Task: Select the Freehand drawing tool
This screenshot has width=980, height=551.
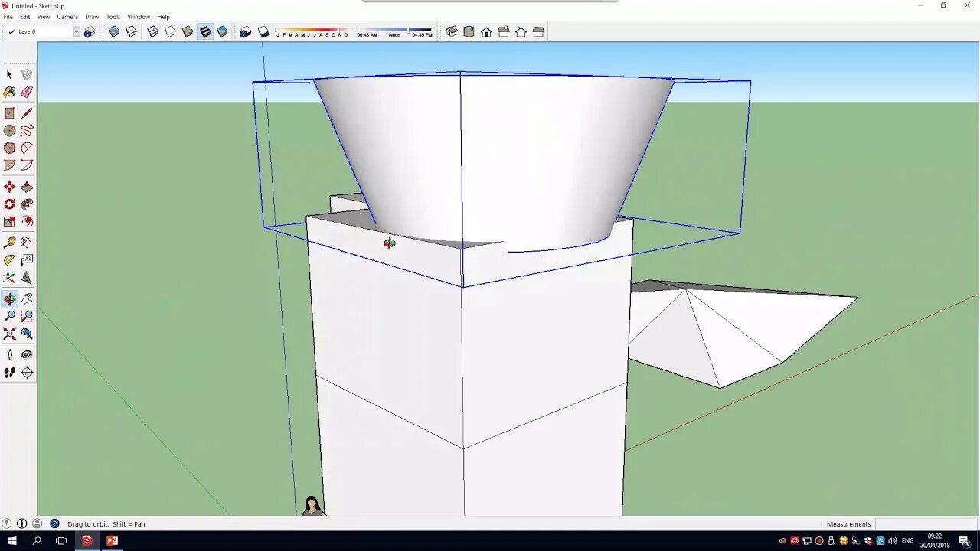Action: click(27, 131)
